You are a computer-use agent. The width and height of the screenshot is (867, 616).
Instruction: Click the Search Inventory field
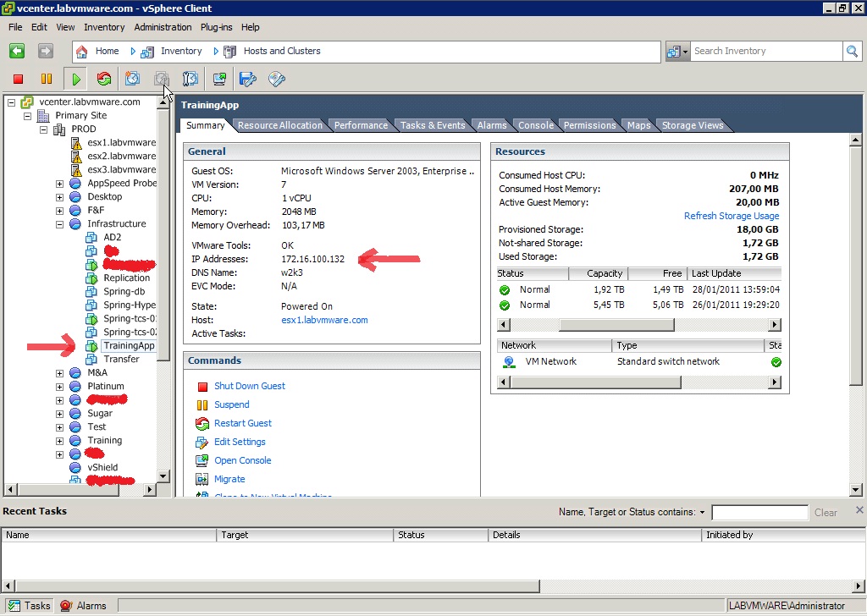click(765, 52)
